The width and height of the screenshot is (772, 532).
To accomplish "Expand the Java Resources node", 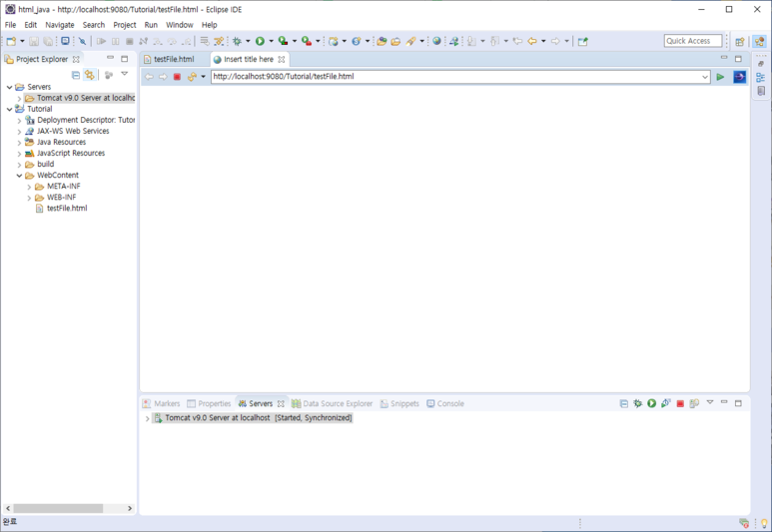I will [x=19, y=143].
